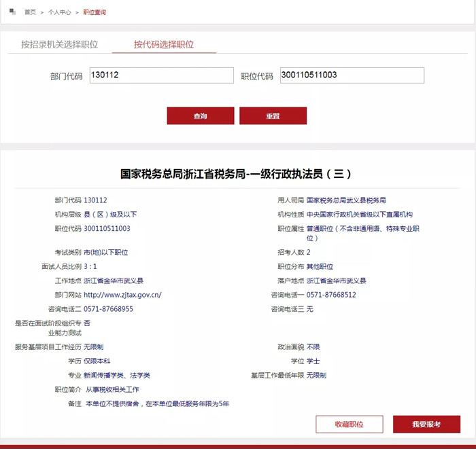Click 收藏职位 to bookmark position
The image size is (476, 449).
[x=350, y=424]
